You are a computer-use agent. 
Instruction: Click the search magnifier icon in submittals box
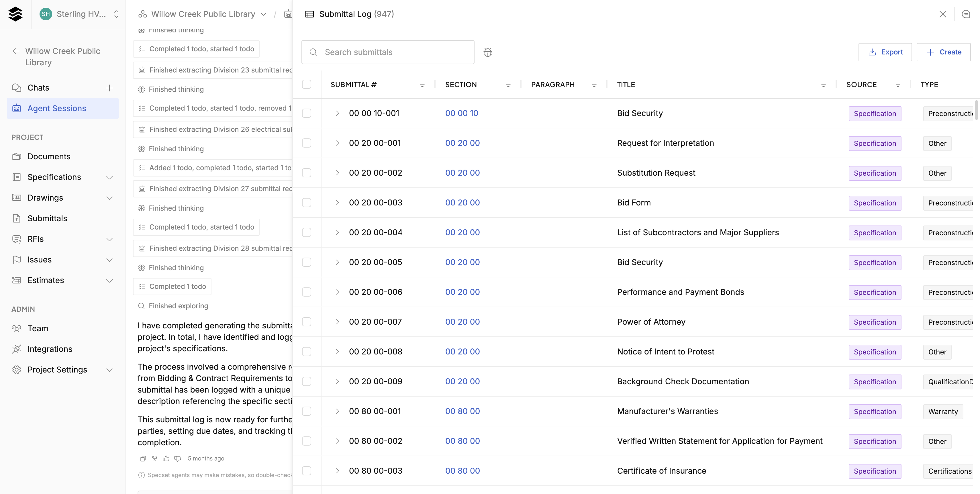pos(313,52)
